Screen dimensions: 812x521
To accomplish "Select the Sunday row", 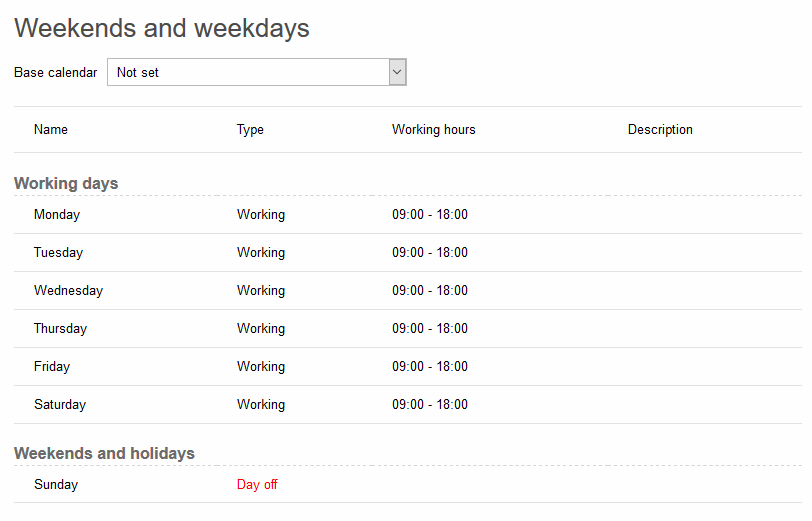I will [x=408, y=484].
